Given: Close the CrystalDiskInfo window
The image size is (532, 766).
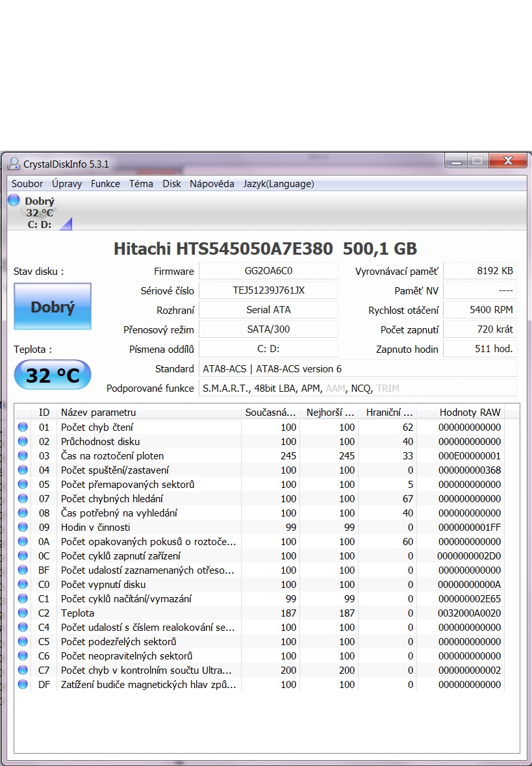Looking at the screenshot, I should (507, 161).
